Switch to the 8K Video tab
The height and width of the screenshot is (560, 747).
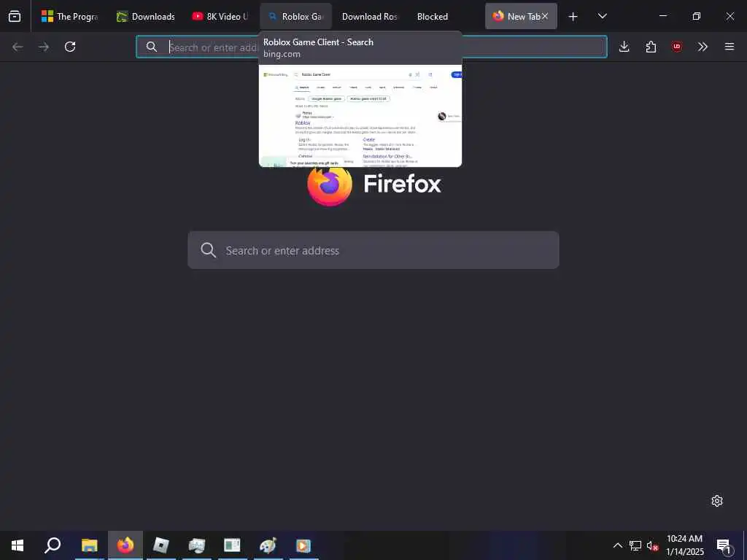pyautogui.click(x=220, y=16)
